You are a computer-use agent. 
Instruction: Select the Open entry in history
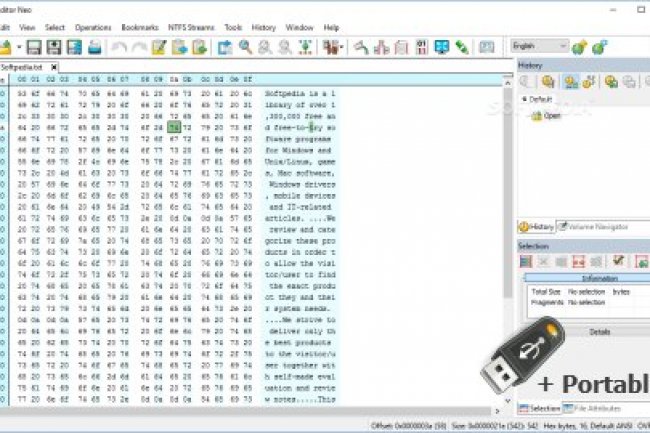click(552, 116)
